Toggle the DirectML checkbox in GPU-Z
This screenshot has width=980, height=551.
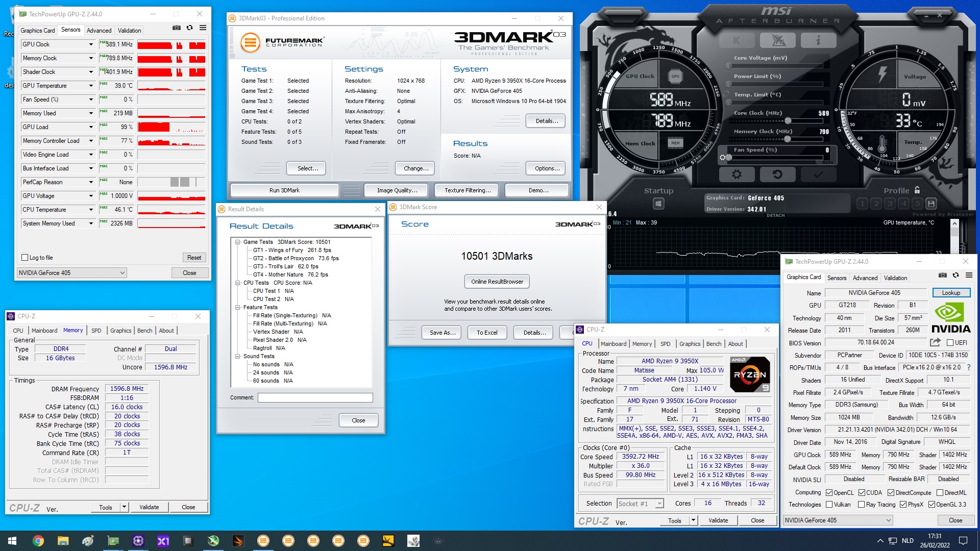pyautogui.click(x=940, y=493)
